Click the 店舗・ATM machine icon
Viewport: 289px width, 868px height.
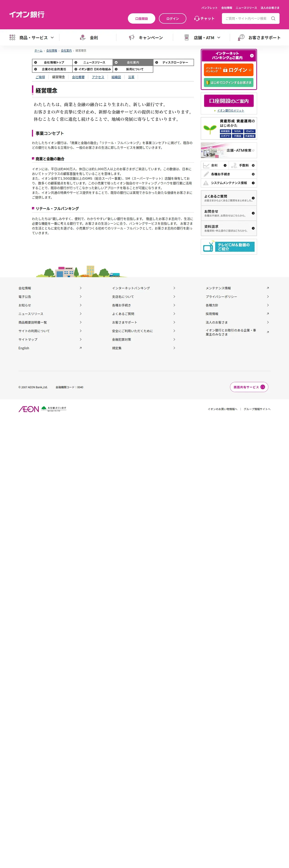(187, 37)
